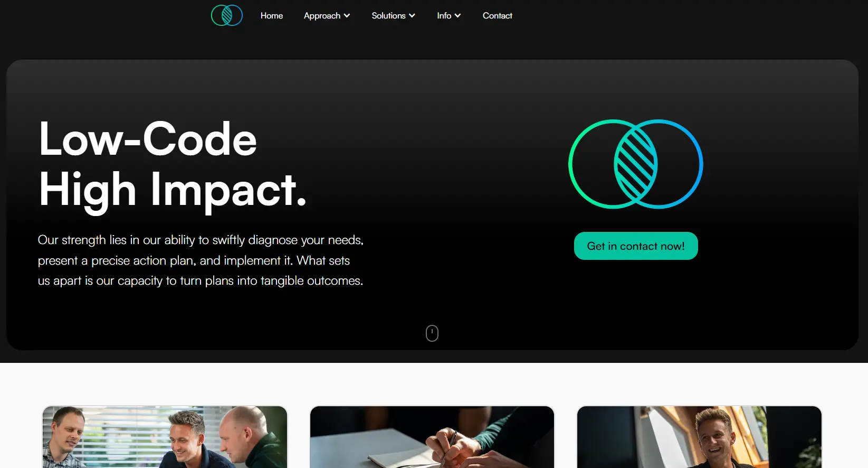Open the Contact page from navbar
This screenshot has width=868, height=468.
coord(498,16)
